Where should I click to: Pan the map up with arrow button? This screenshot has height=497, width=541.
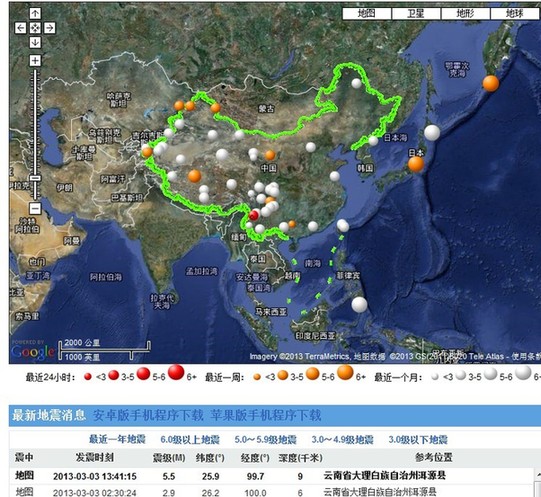coord(35,13)
